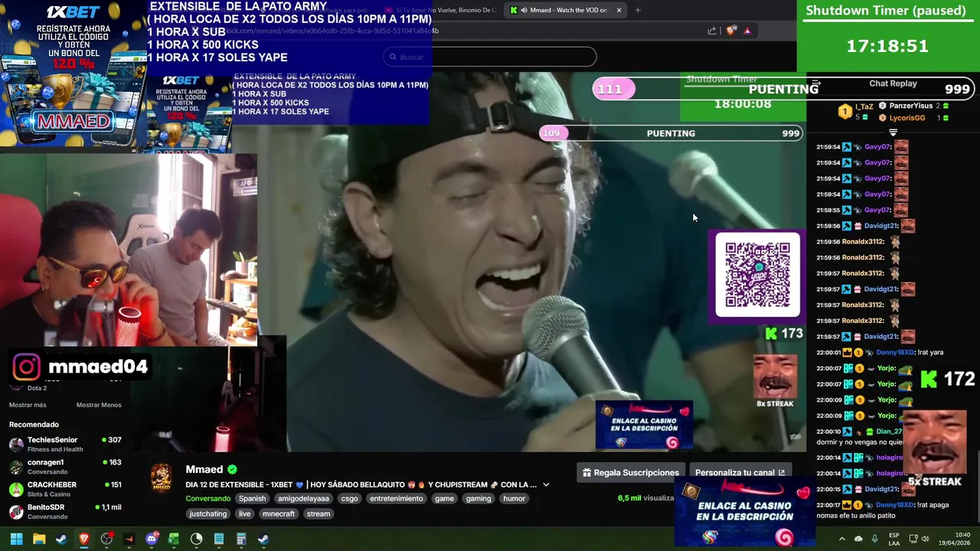Click Mostrar más in the sidebar
The width and height of the screenshot is (980, 551).
[x=28, y=405]
